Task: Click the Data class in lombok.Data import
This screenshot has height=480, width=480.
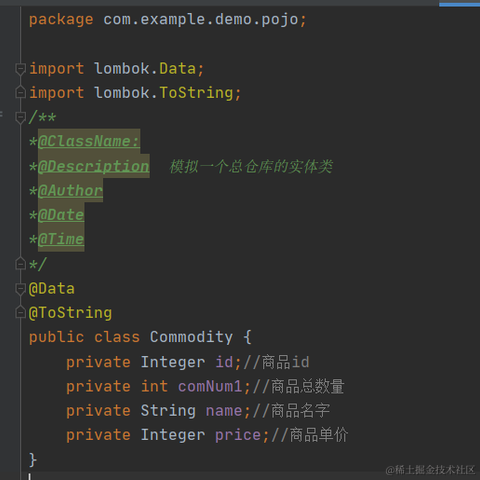Action: coord(177,69)
